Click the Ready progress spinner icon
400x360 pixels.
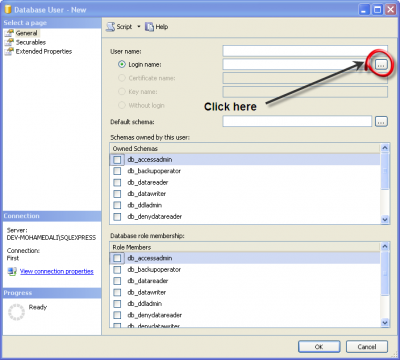point(16,312)
